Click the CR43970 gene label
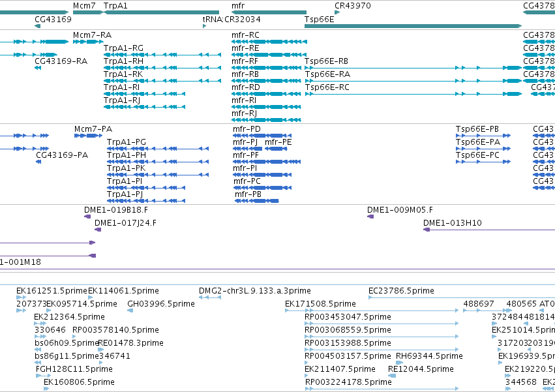The height and width of the screenshot is (392, 555). (353, 6)
